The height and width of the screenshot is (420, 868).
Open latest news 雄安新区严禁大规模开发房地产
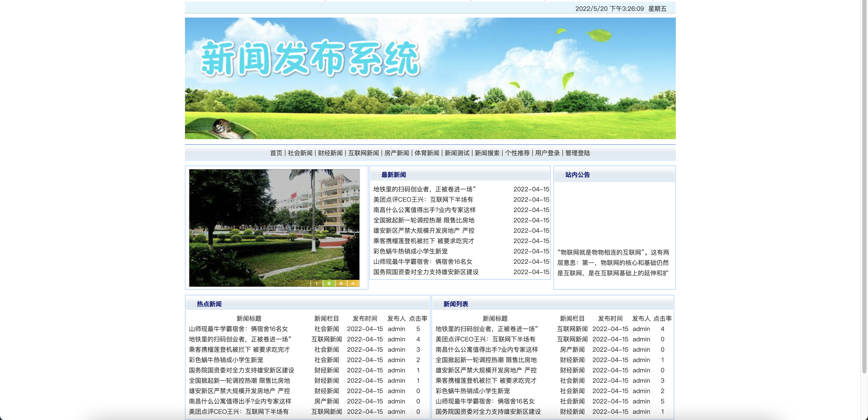pos(424,231)
